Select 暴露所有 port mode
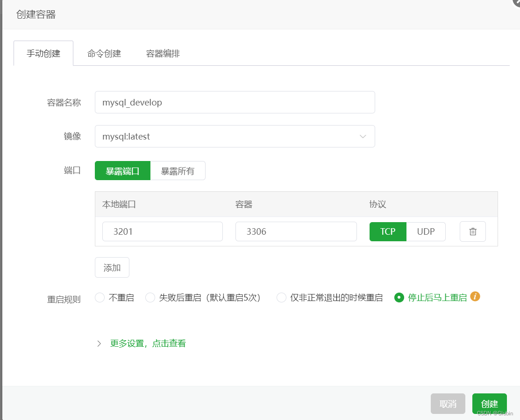This screenshot has width=520, height=420. pos(178,171)
